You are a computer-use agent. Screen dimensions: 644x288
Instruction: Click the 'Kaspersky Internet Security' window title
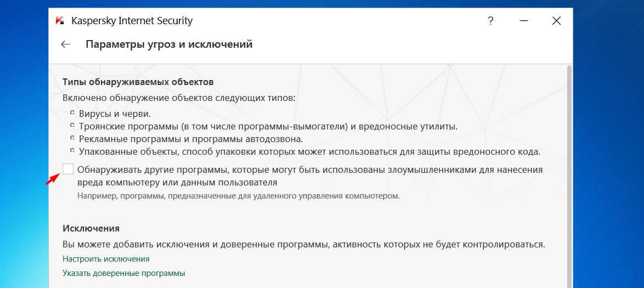pos(132,20)
